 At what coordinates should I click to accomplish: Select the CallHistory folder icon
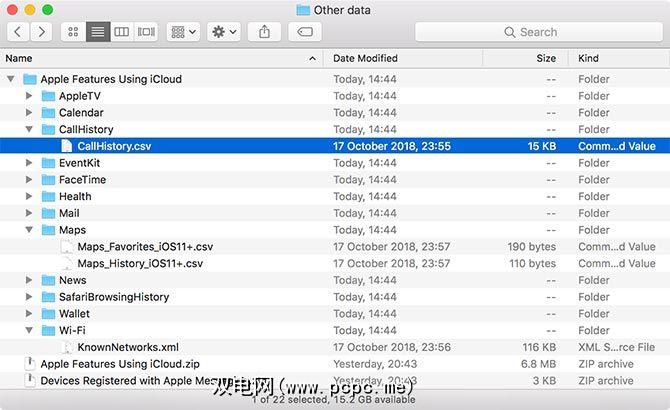pyautogui.click(x=48, y=129)
